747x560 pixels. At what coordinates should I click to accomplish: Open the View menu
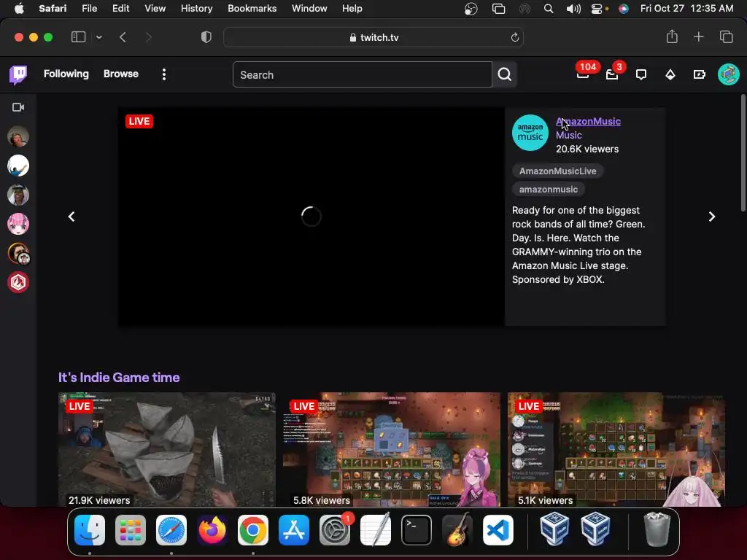(155, 9)
